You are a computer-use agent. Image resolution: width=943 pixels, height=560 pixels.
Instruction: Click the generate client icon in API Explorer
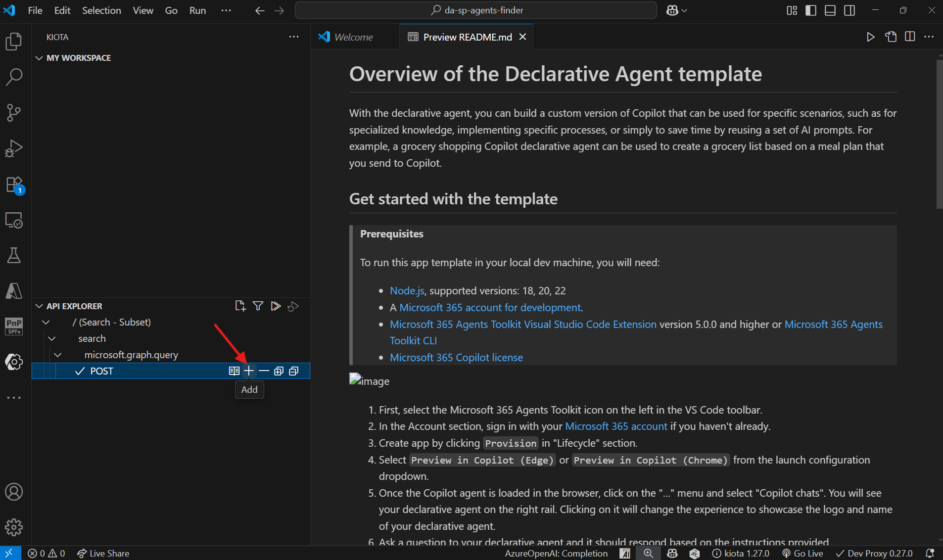(x=276, y=306)
